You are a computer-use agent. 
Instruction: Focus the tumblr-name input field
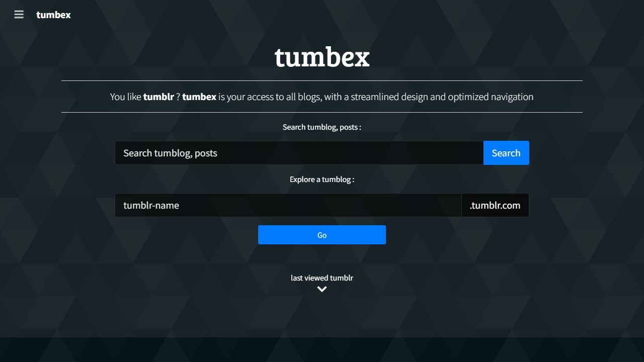pyautogui.click(x=288, y=205)
